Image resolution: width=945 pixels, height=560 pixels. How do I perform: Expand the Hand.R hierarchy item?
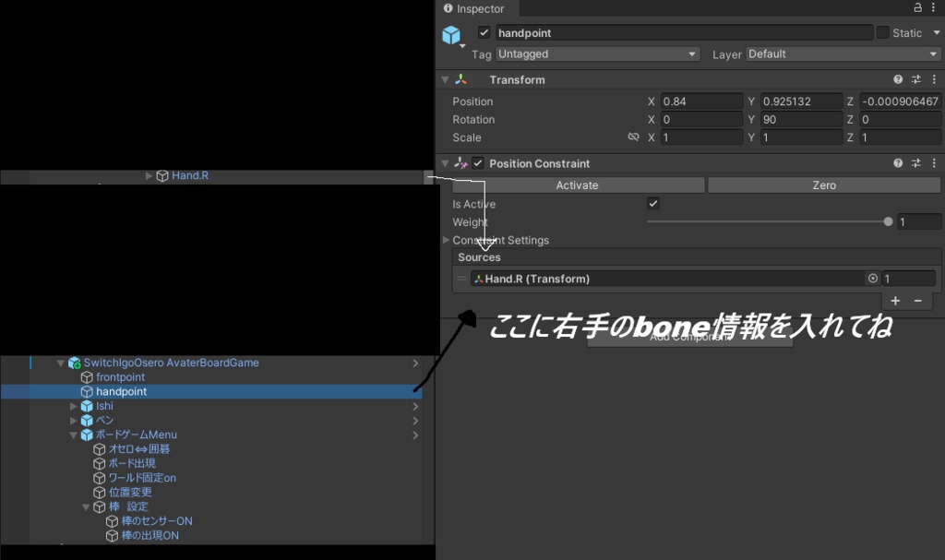(149, 176)
